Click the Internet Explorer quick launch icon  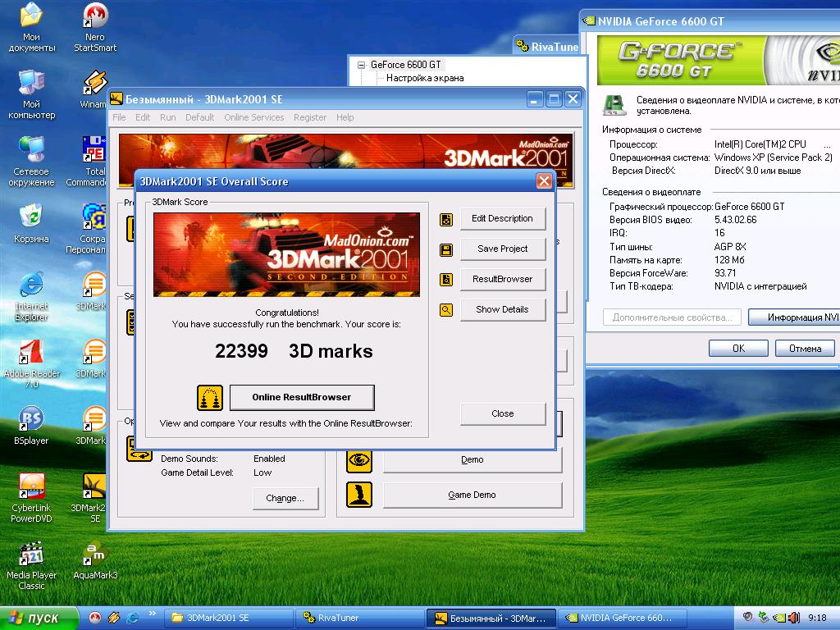coord(132,619)
